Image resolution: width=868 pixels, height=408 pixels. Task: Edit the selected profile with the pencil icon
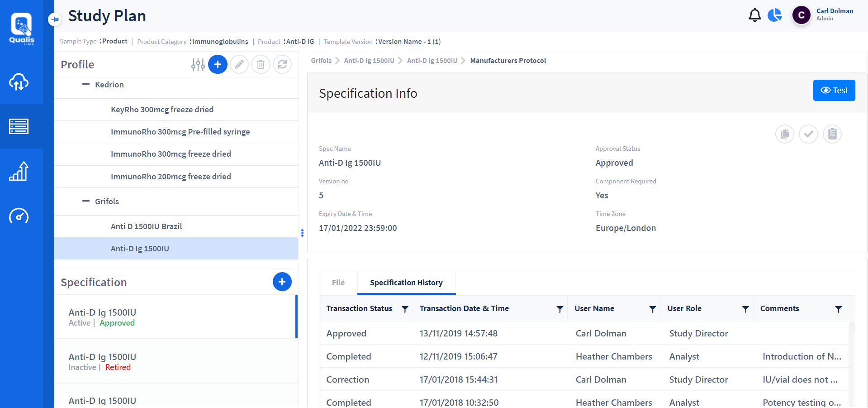(239, 64)
